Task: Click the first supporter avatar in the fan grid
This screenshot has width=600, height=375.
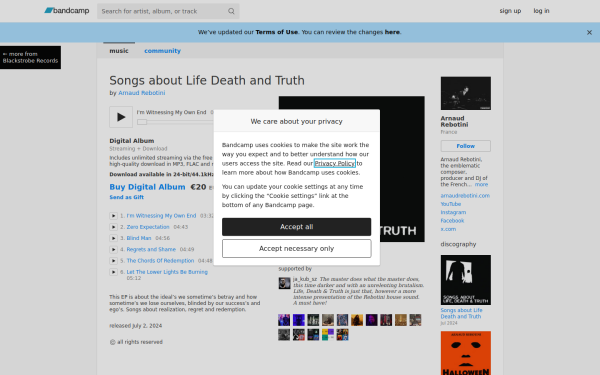Action: click(284, 320)
